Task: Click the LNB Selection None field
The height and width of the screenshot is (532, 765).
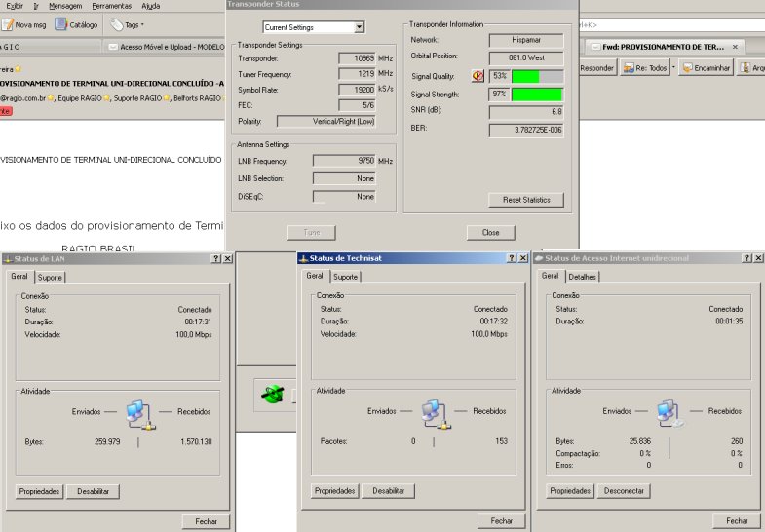Action: [344, 178]
